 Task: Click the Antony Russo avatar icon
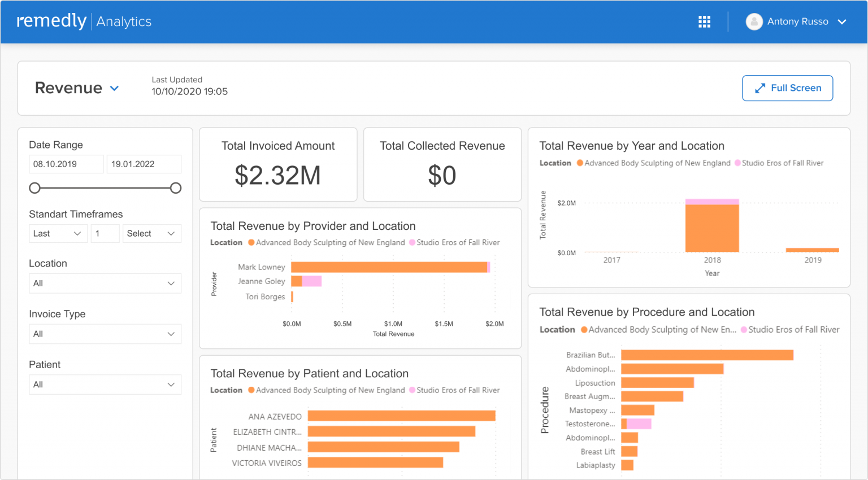pos(754,22)
